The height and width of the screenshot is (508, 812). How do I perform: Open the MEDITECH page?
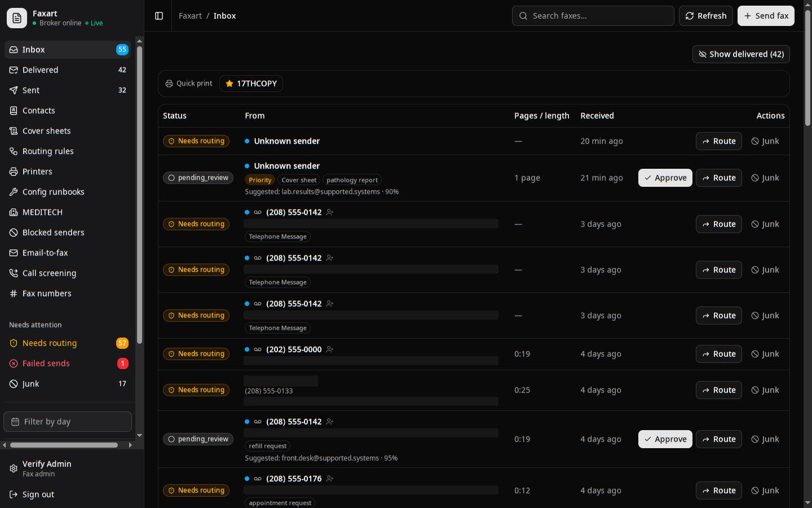click(x=68, y=212)
